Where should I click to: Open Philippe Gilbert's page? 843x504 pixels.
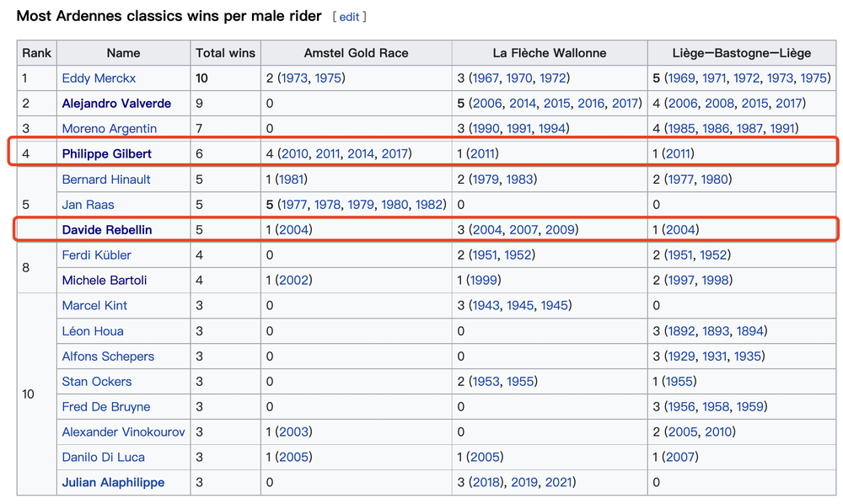[106, 153]
